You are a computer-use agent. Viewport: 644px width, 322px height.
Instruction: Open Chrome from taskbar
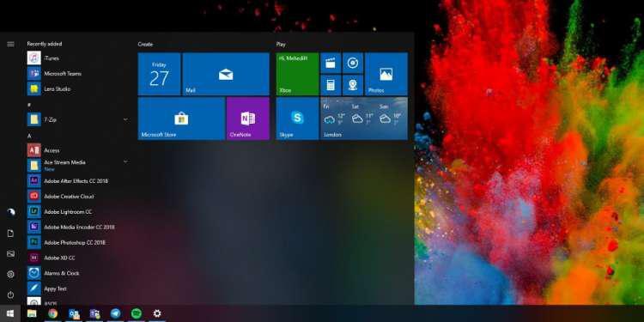click(52, 313)
